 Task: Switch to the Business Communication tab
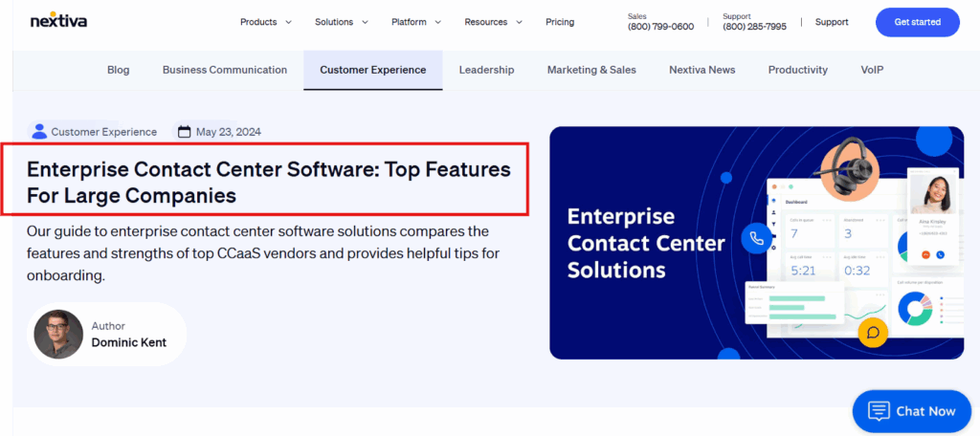[224, 70]
